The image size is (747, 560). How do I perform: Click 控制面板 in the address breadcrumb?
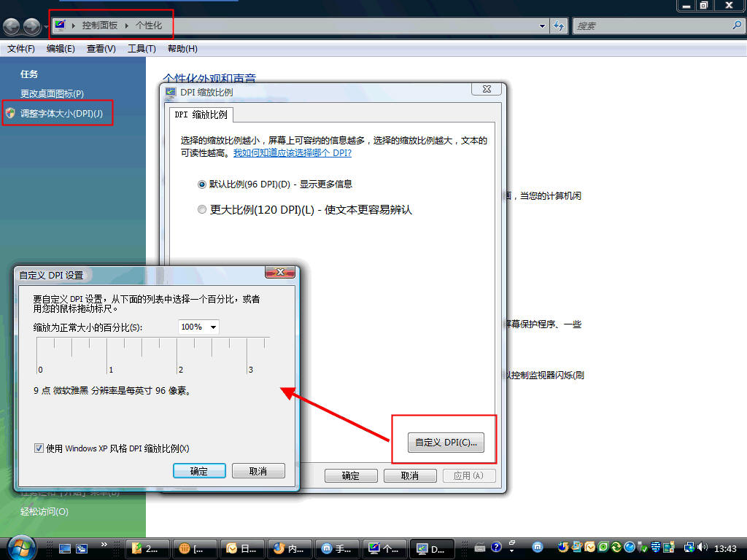(99, 26)
